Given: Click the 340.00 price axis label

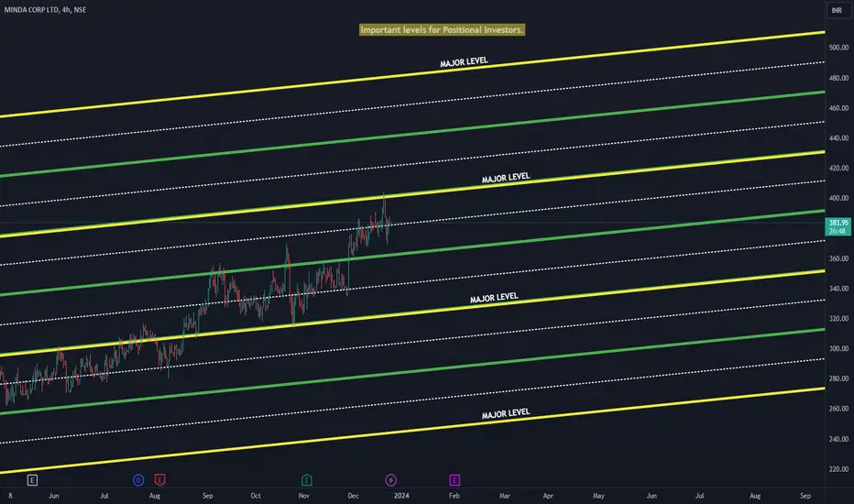Looking at the screenshot, I should pyautogui.click(x=838, y=289).
